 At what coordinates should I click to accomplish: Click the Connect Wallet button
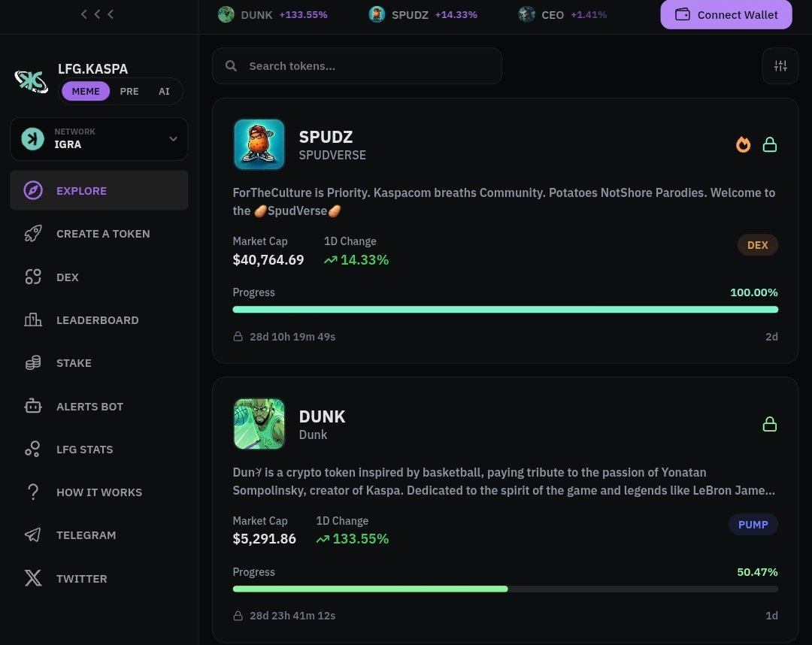pos(726,14)
